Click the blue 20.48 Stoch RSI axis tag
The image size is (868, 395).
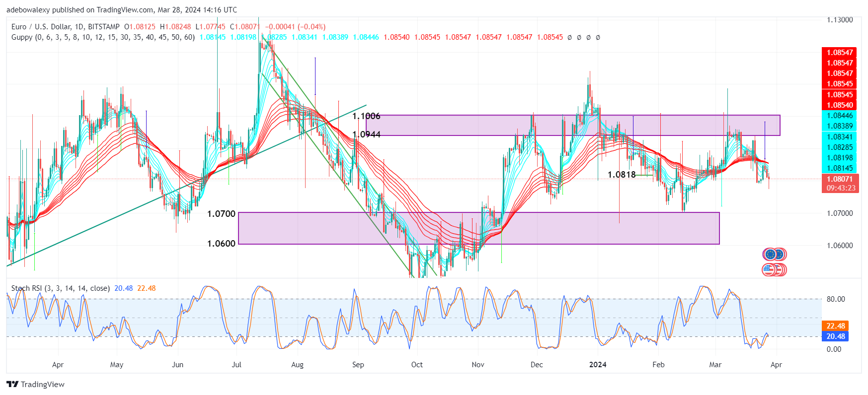click(835, 336)
